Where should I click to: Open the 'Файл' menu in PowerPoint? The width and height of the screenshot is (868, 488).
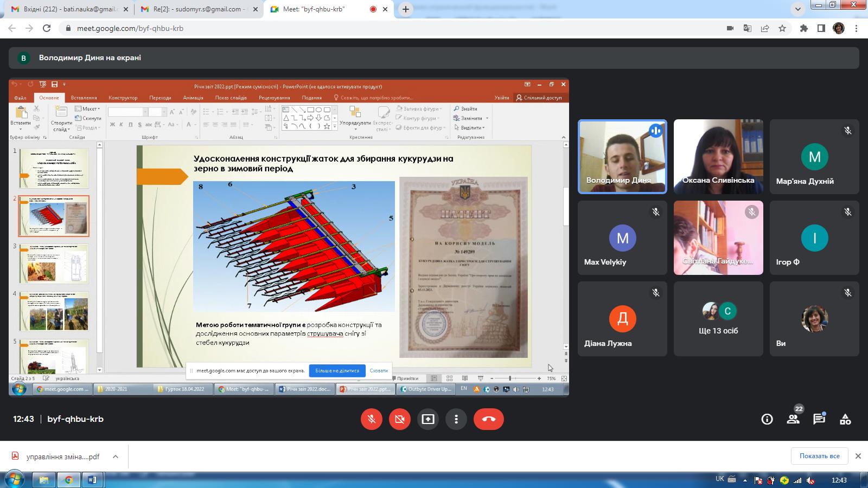[x=20, y=98]
